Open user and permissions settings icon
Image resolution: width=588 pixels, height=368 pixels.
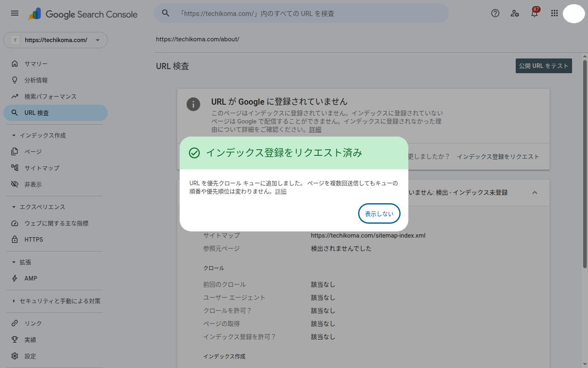pos(515,13)
